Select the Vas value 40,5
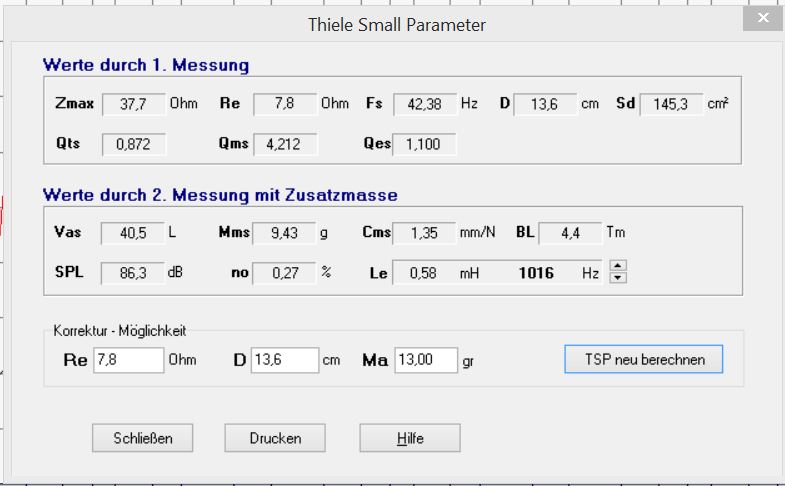Viewport: 785px width, 486px height. tap(133, 233)
